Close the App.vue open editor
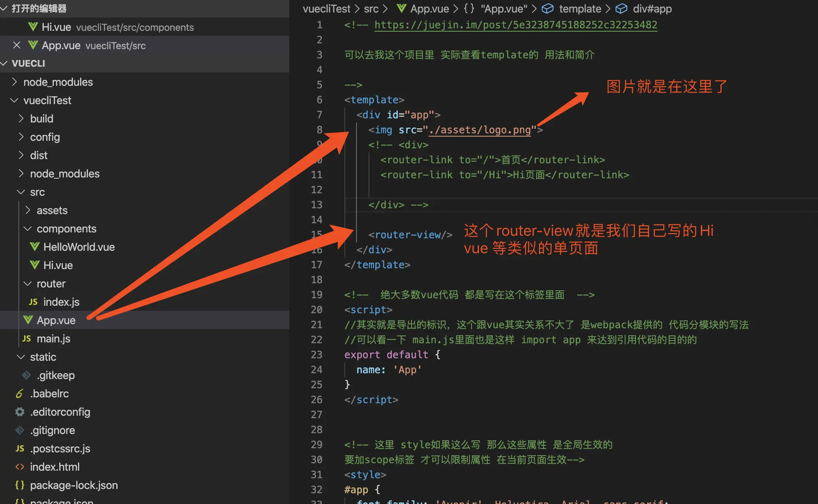The width and height of the screenshot is (818, 504). [17, 45]
